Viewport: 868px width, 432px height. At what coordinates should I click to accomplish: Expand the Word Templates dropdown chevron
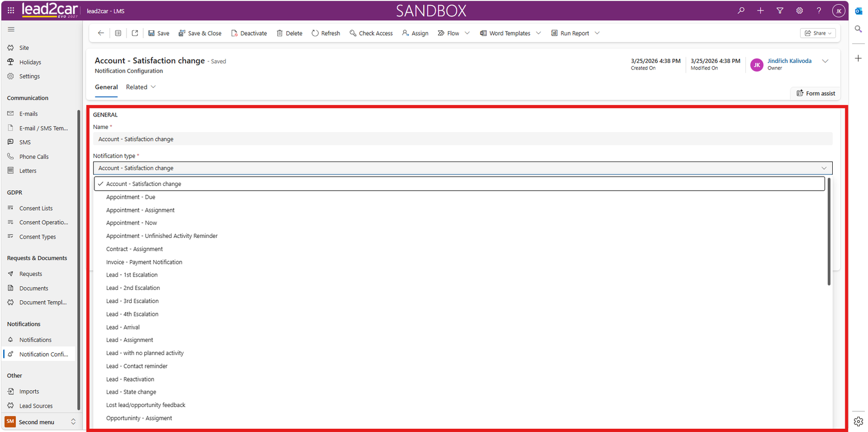(539, 33)
